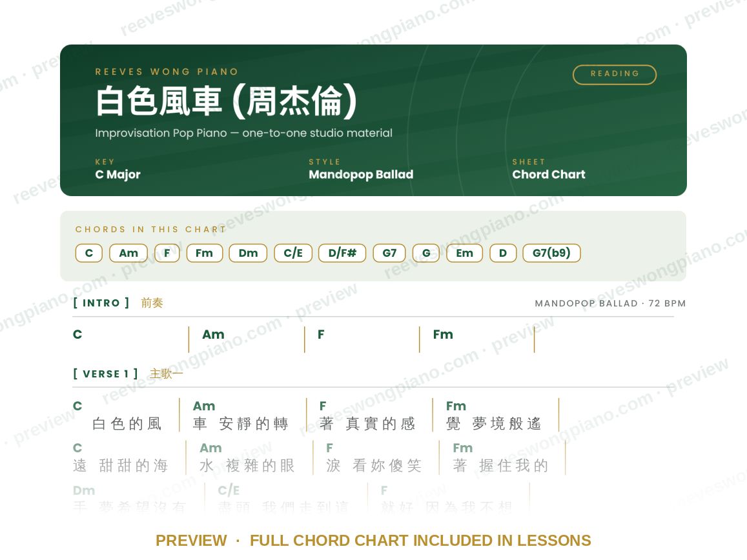Select the G7(b9) chord chip

click(x=551, y=253)
